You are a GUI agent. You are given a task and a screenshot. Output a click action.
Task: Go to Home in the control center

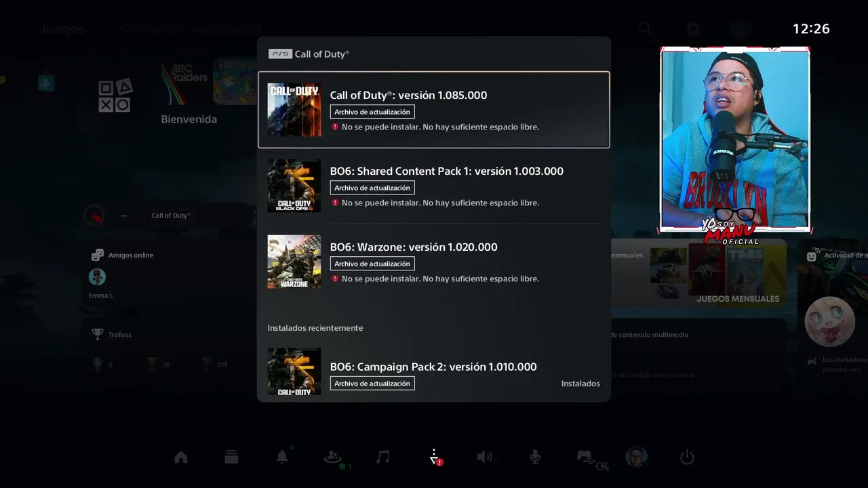coord(181,457)
